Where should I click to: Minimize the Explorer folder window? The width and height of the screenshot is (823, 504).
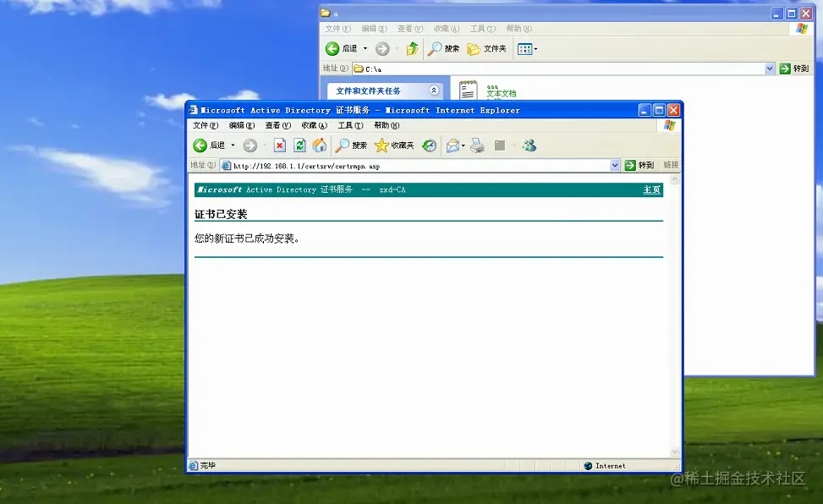(x=776, y=14)
